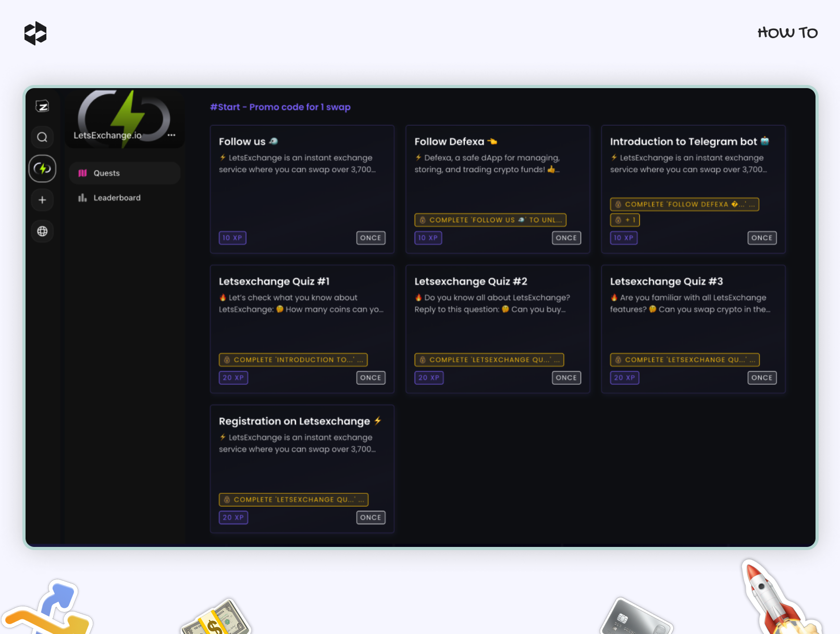Image resolution: width=840 pixels, height=634 pixels.
Task: Open search from the sidebar magnifier icon
Action: coord(42,137)
